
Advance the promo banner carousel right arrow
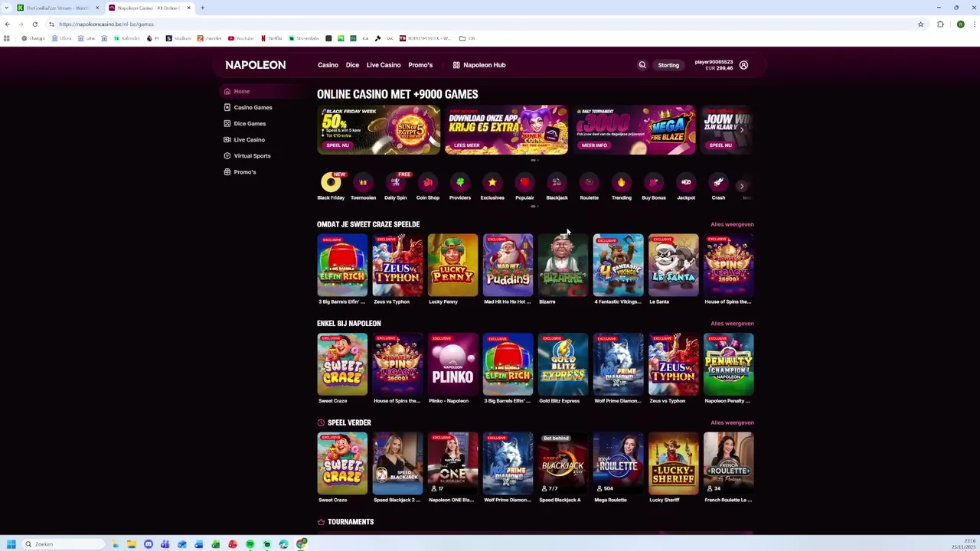point(741,130)
